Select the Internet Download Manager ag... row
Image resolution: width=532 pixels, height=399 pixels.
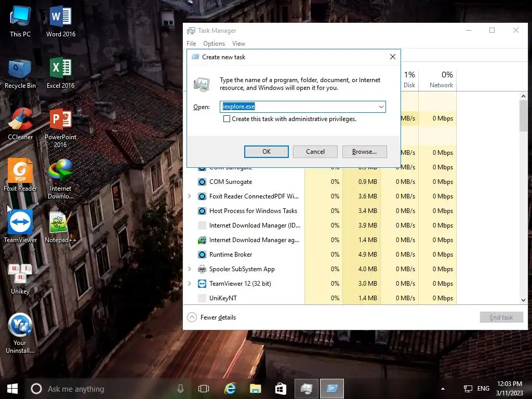320,240
